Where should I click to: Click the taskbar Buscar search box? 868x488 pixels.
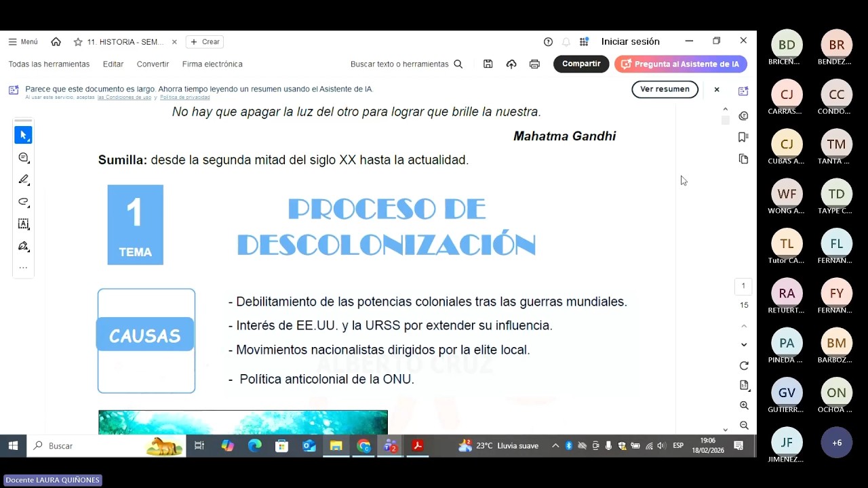point(106,446)
